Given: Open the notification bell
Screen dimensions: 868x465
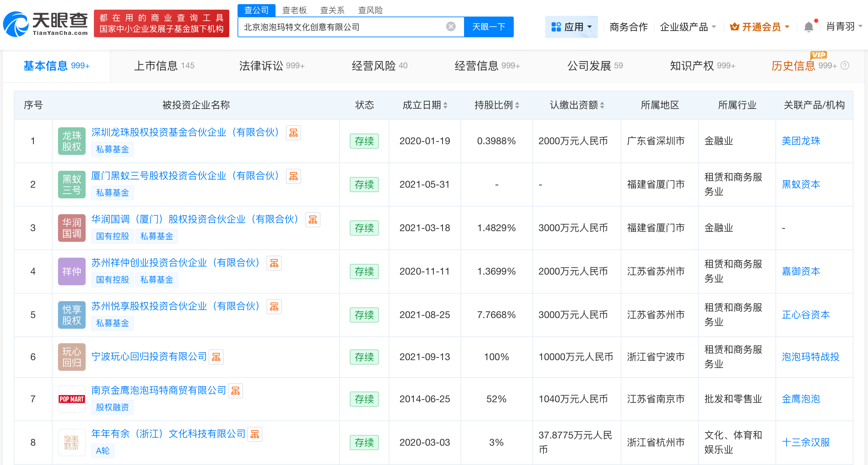Looking at the screenshot, I should click(x=809, y=27).
